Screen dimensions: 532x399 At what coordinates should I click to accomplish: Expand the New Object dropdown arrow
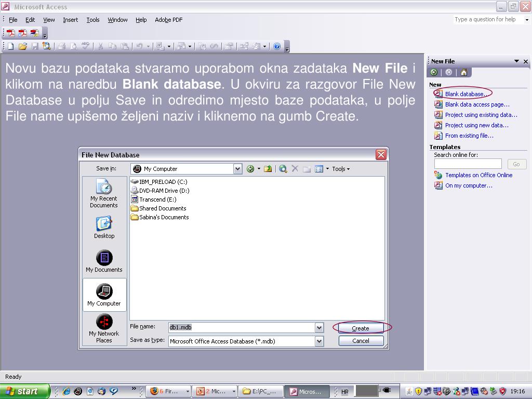(264, 46)
